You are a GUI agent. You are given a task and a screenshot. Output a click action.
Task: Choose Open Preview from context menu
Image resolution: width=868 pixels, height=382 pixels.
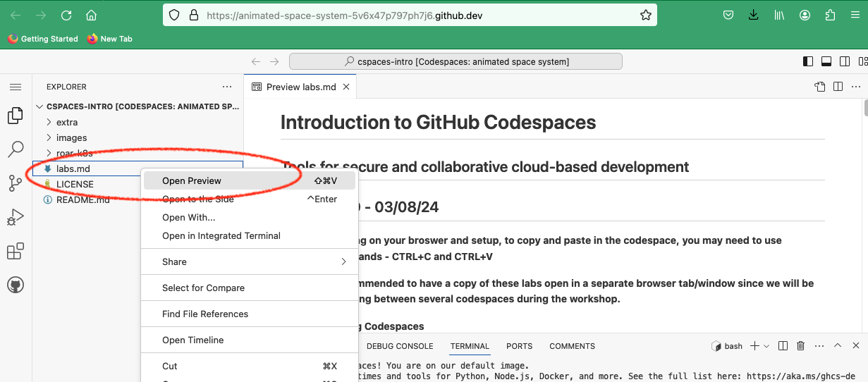click(250, 181)
